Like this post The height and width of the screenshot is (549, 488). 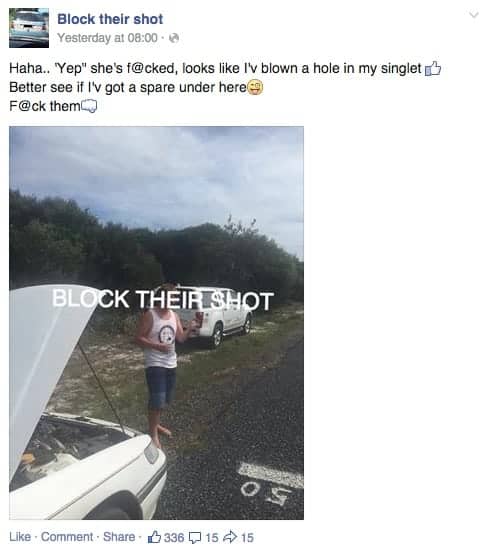[20, 537]
